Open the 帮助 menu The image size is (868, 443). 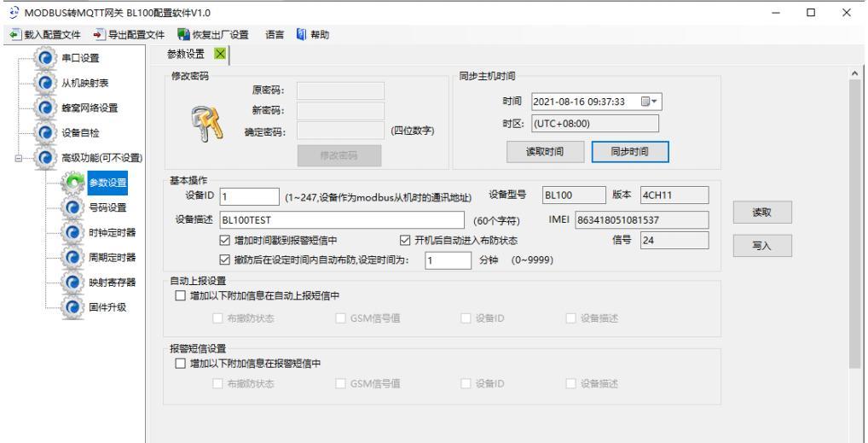(320, 35)
